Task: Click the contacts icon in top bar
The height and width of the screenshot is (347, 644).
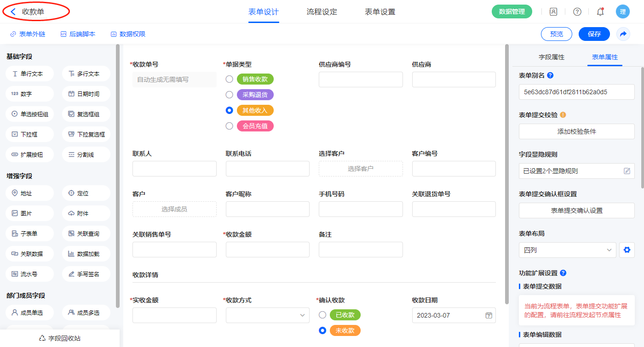Action: point(553,12)
